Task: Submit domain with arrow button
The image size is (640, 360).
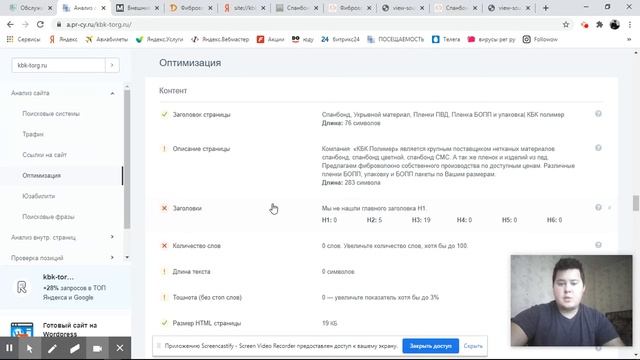Action: 112,65
